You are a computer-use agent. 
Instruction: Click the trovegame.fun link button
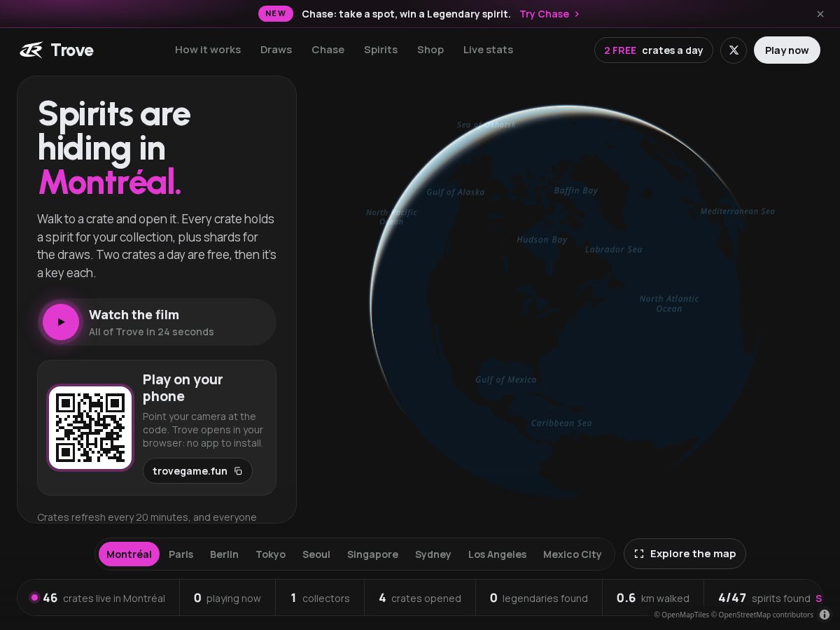[197, 471]
